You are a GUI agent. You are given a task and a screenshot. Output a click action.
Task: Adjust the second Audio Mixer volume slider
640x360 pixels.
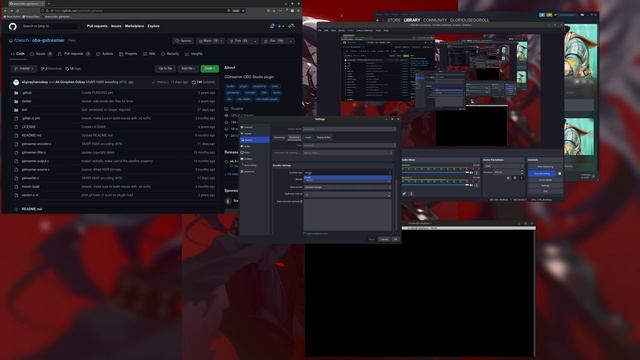click(x=434, y=185)
